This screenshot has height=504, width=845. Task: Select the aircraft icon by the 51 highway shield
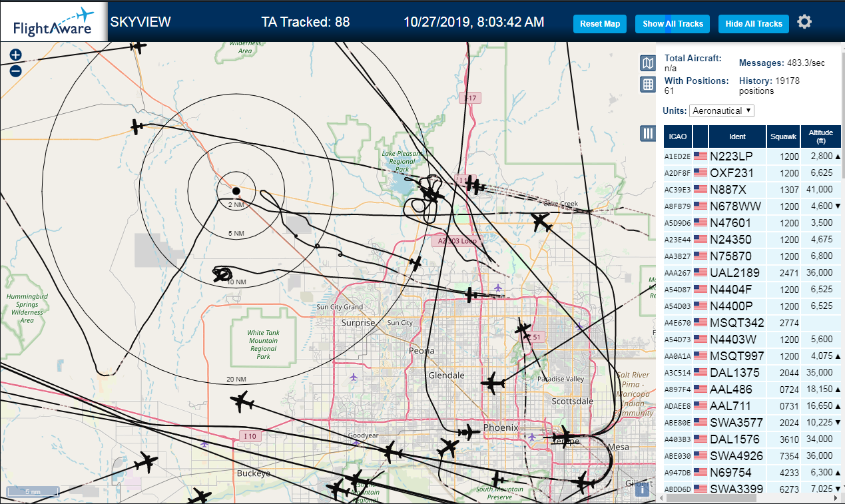523,329
